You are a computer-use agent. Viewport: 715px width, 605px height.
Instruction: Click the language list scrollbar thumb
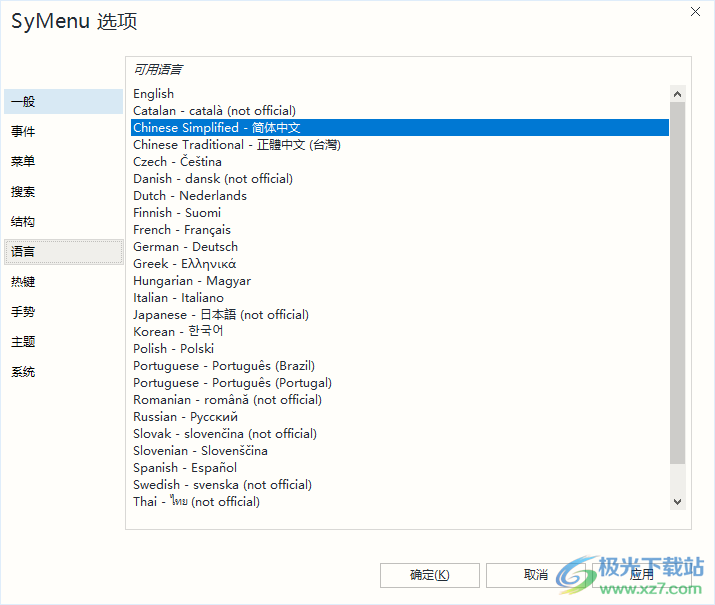[x=677, y=283]
